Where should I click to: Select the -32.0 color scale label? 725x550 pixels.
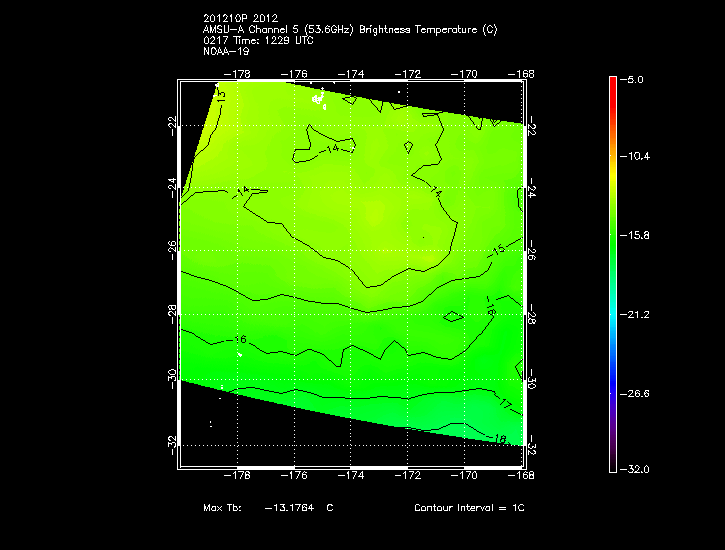(638, 469)
